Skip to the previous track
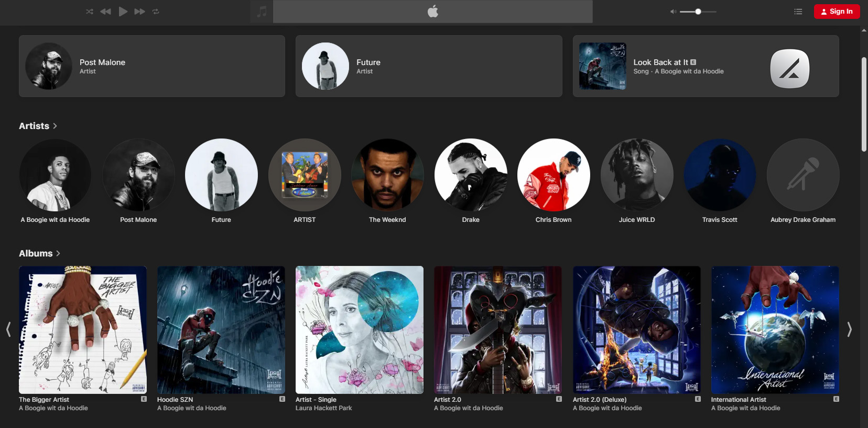The image size is (868, 428). [x=105, y=12]
